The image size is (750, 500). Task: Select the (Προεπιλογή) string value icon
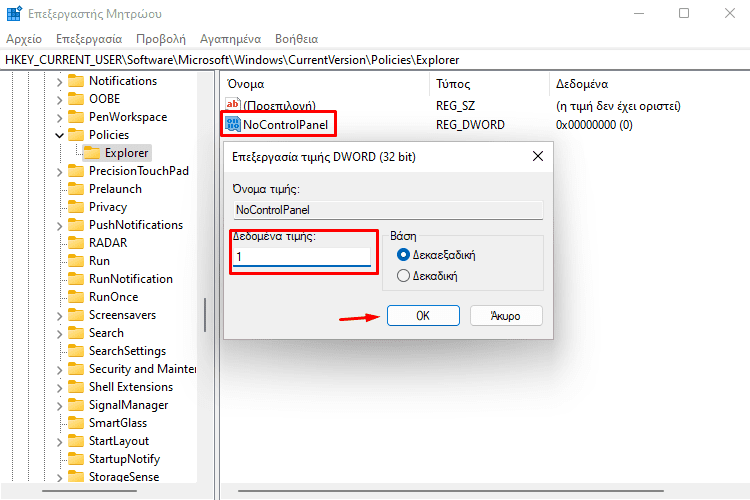click(233, 104)
